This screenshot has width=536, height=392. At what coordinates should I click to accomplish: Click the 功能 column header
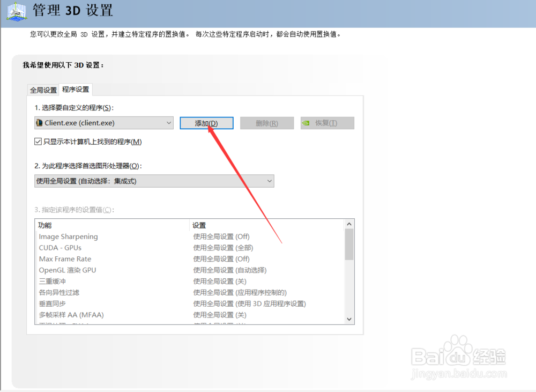44,225
